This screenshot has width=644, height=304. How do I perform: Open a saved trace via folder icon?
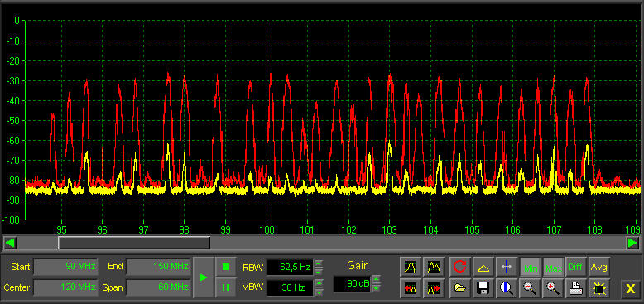(x=460, y=289)
